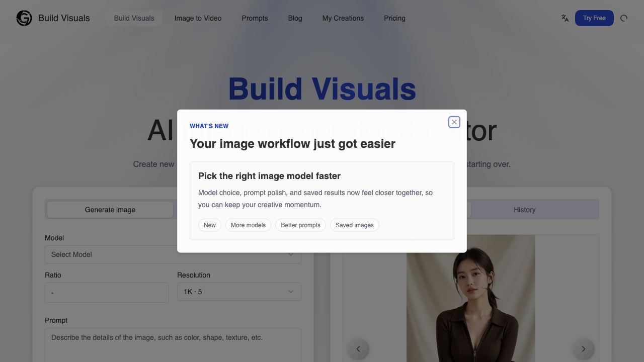
Task: Open the History tab
Action: (x=524, y=210)
